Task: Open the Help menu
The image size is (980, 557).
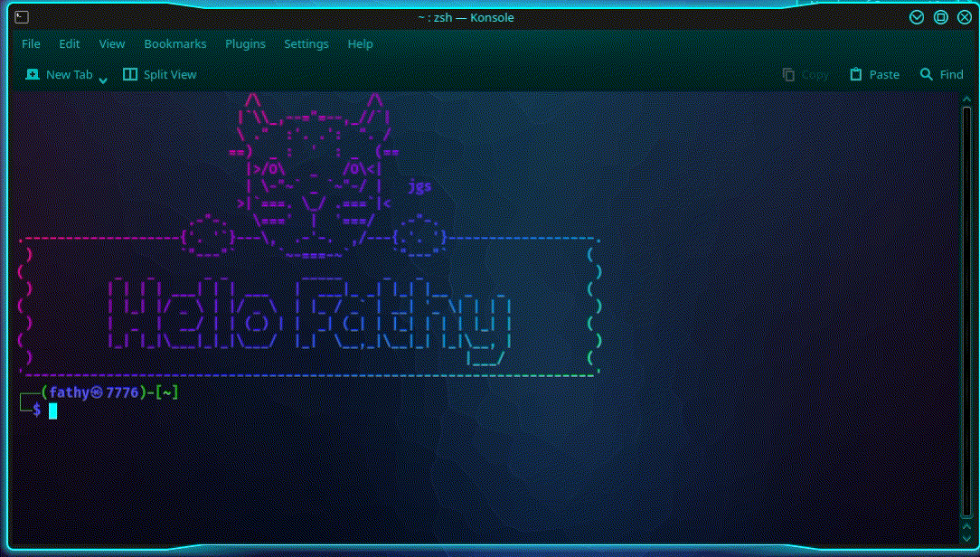Action: point(360,43)
